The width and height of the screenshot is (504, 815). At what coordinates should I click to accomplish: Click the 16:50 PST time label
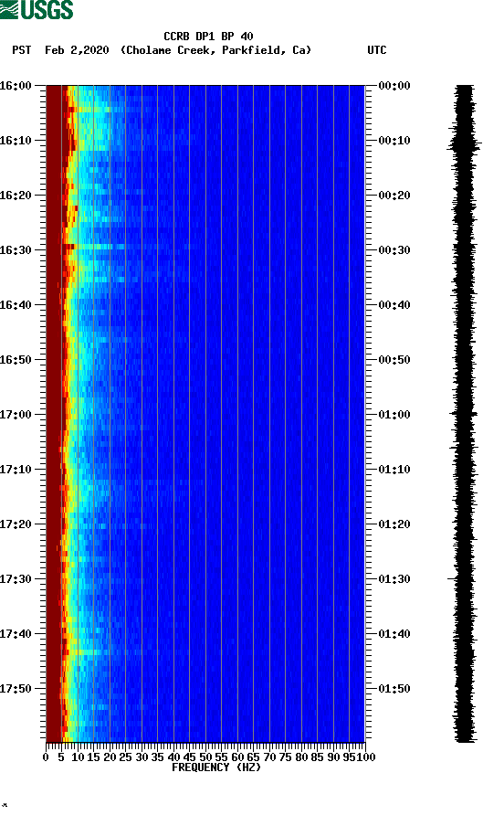[16, 360]
